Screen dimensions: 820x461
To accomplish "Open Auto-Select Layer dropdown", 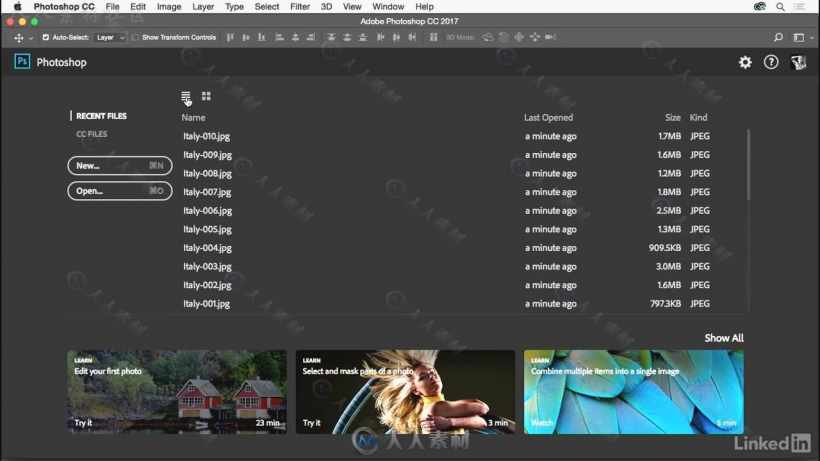I will click(110, 38).
